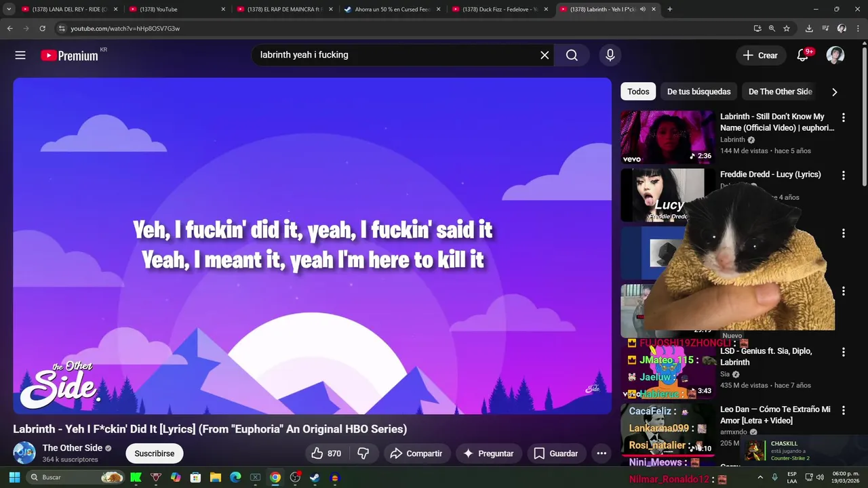Show more filter chips with the arrow

pyautogui.click(x=835, y=92)
